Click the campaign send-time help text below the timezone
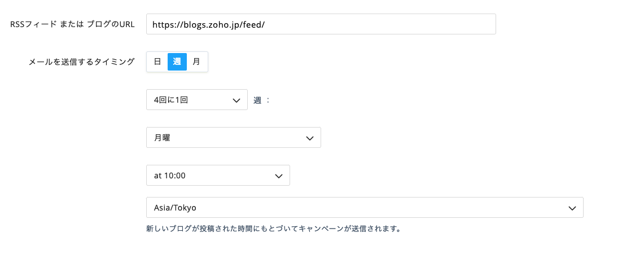644x276 pixels. (x=273, y=229)
